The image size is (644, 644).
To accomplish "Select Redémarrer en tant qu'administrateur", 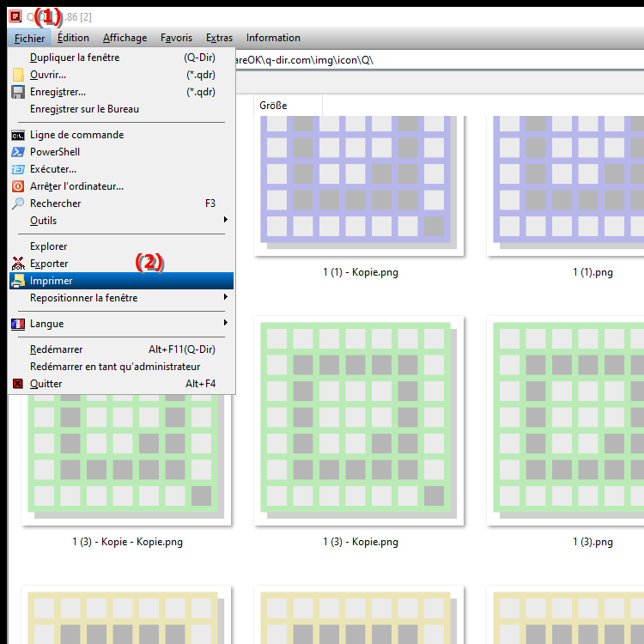I will [121, 367].
